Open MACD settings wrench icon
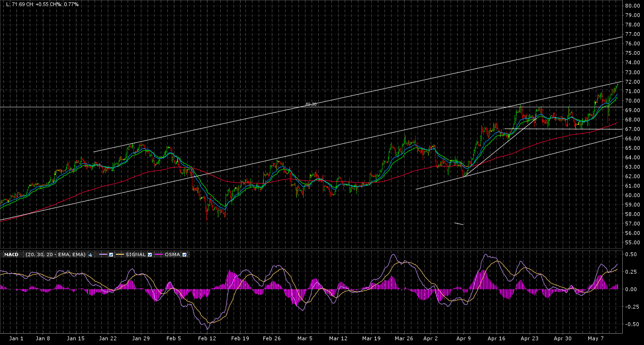 coord(90,255)
